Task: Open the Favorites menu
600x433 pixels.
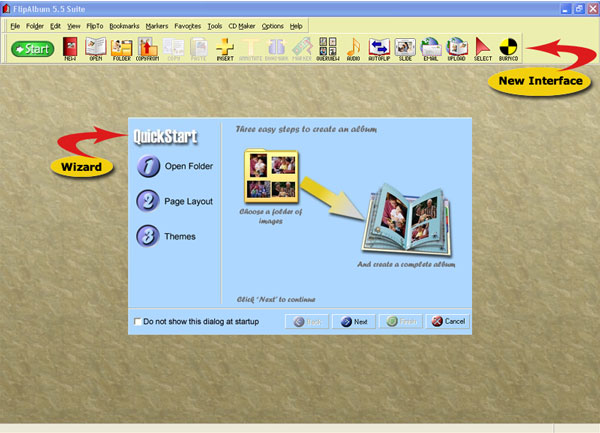Action: [x=188, y=26]
